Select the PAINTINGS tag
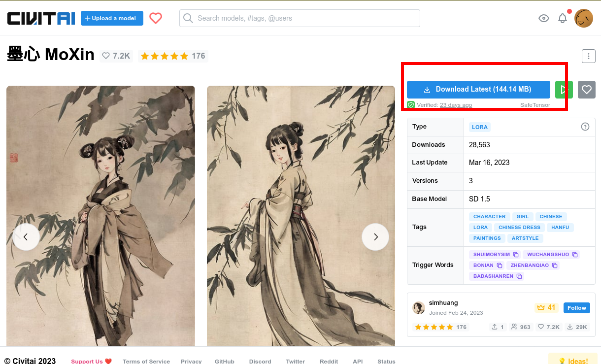This screenshot has width=601, height=364. pos(487,238)
